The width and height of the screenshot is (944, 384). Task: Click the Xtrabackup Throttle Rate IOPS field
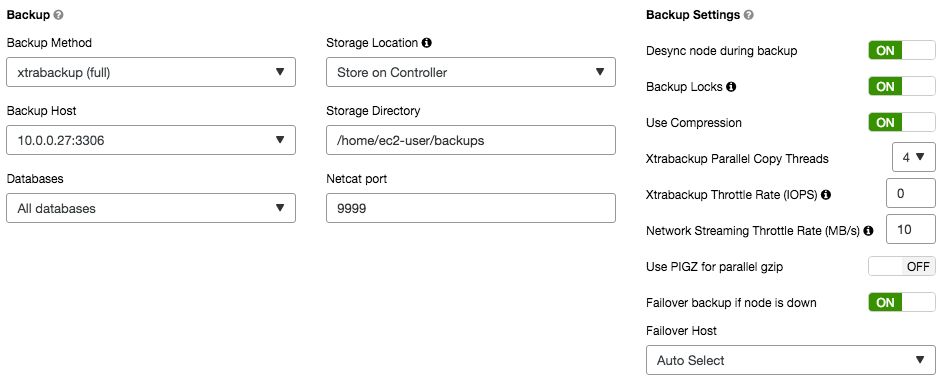click(911, 194)
